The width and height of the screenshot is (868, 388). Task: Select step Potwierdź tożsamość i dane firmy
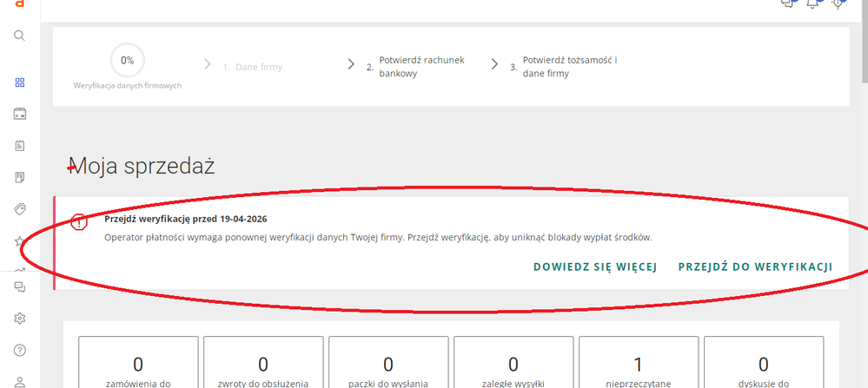pyautogui.click(x=569, y=67)
